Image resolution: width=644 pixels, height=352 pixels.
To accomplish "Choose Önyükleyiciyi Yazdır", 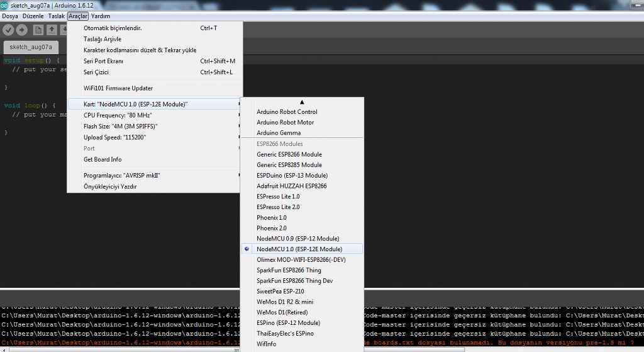I will click(155, 186).
